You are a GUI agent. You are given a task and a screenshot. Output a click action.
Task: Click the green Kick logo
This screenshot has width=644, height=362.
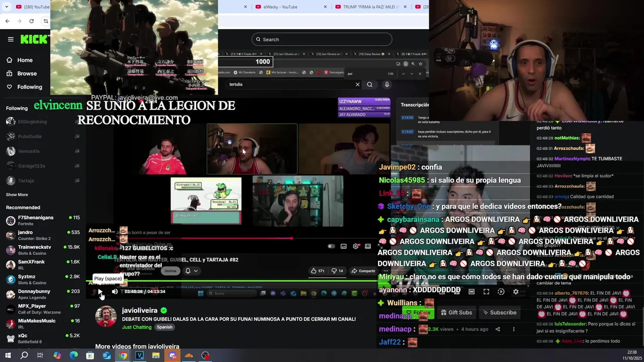34,39
